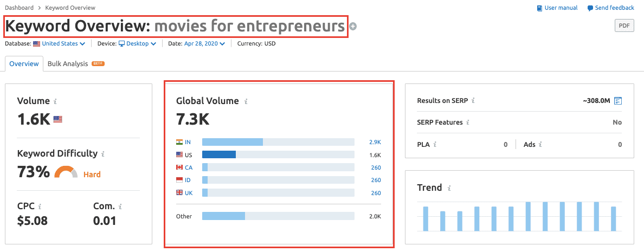This screenshot has width=644, height=252.
Task: Click the IN volume bar
Action: click(278, 142)
